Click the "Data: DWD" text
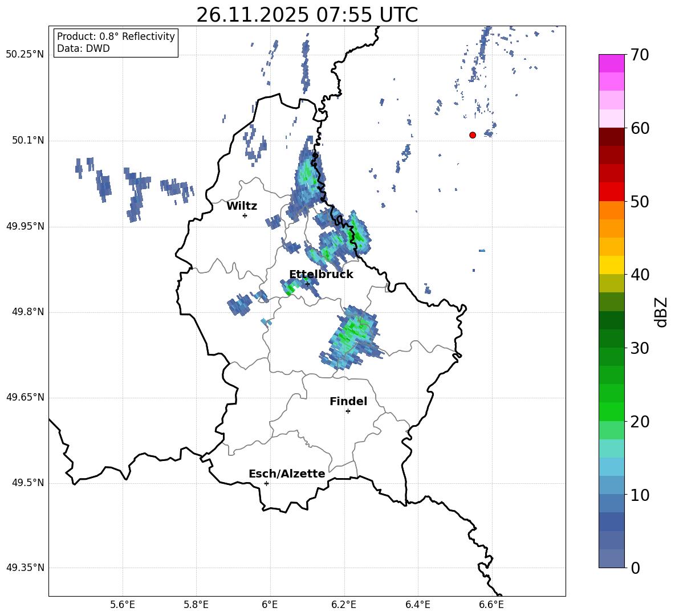Viewport: 675px width, 616px height. 83,48
